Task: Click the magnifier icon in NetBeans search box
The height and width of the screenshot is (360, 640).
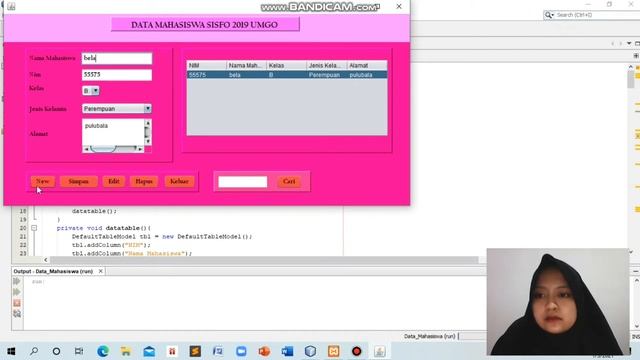Action: click(x=549, y=15)
